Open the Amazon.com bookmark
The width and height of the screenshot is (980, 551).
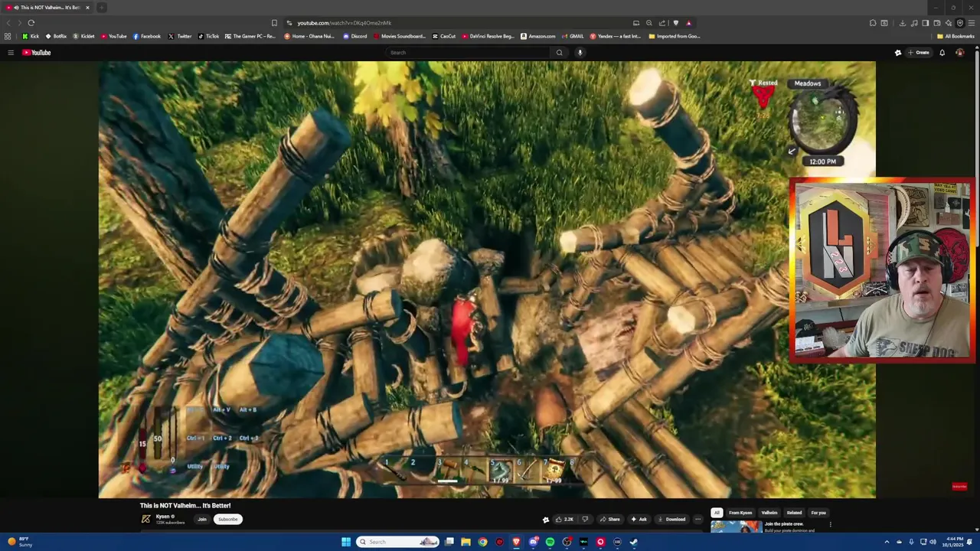(538, 36)
